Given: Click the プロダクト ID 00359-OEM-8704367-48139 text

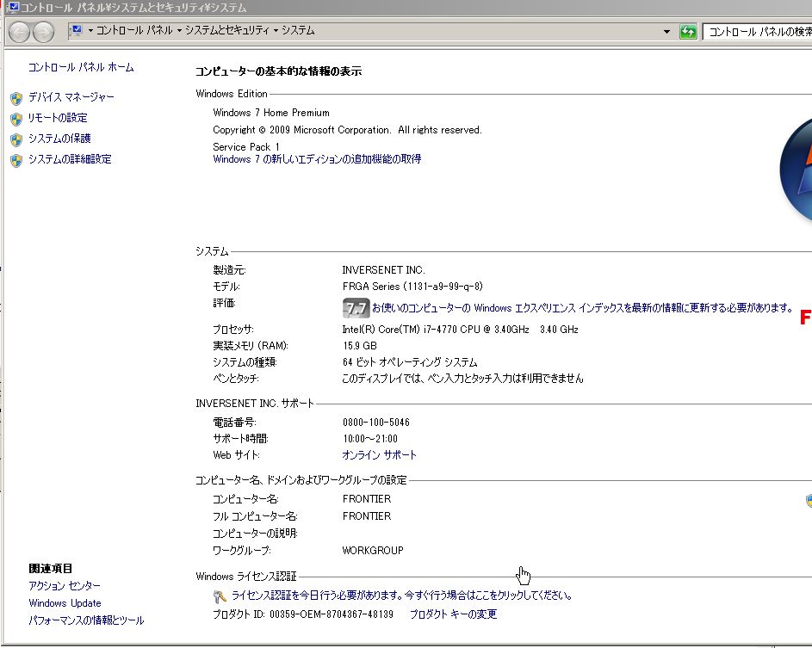Looking at the screenshot, I should point(303,614).
